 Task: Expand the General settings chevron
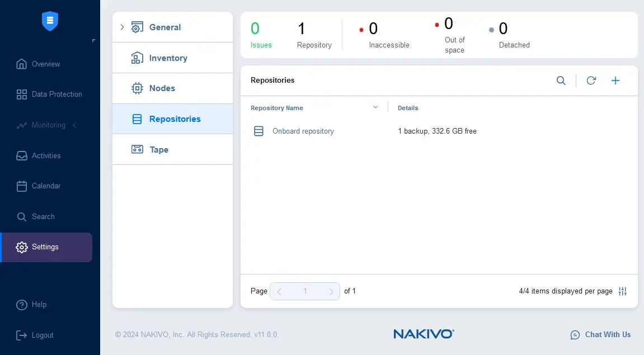click(x=122, y=27)
